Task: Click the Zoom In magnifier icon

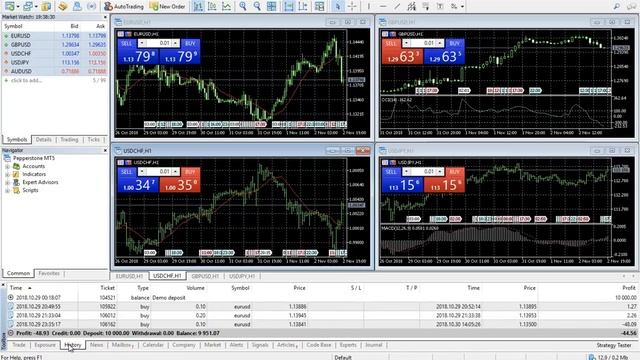Action: (x=243, y=6)
